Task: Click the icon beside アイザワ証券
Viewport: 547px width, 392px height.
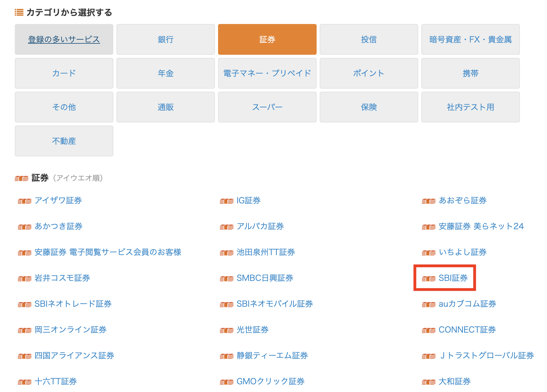Action: [x=25, y=201]
